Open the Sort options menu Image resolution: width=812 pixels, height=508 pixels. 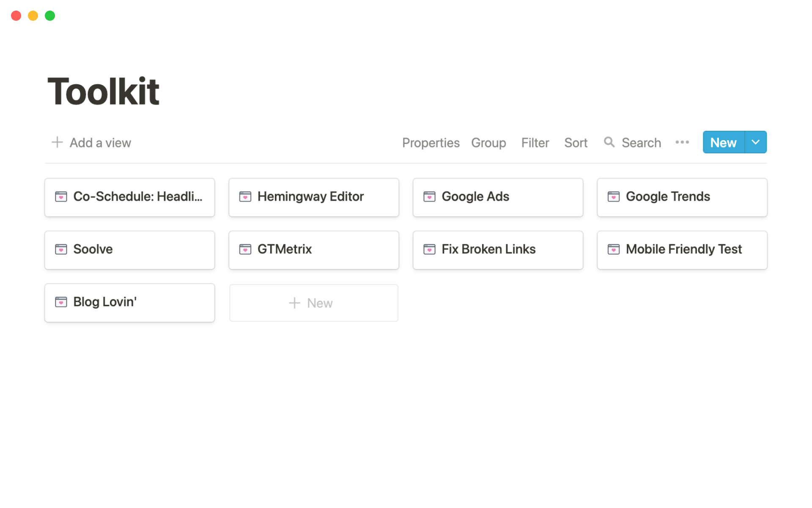pos(576,143)
